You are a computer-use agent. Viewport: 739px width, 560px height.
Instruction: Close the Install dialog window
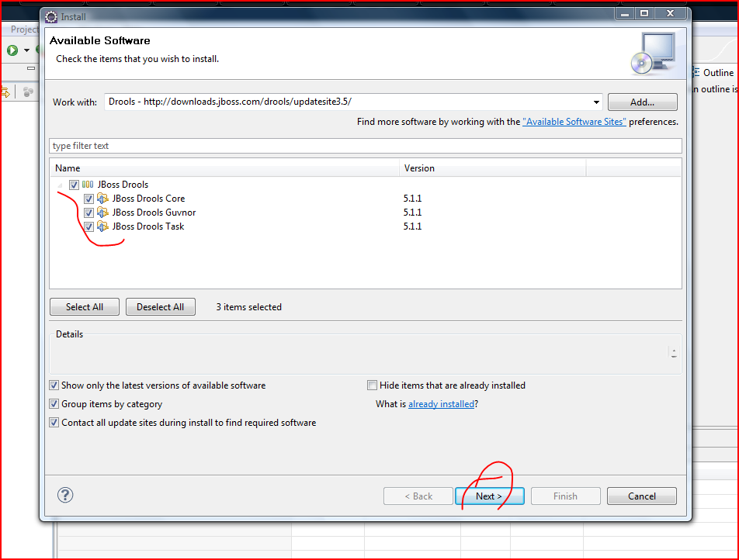pyautogui.click(x=670, y=14)
